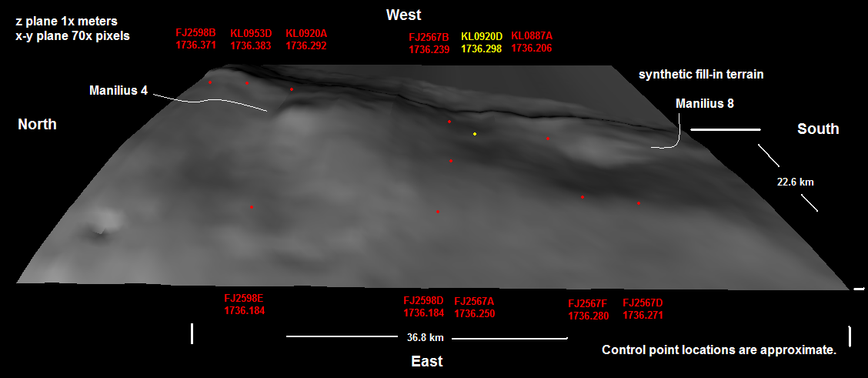This screenshot has width=868, height=378.
Task: Click the FJ2567D label
Action: [643, 303]
